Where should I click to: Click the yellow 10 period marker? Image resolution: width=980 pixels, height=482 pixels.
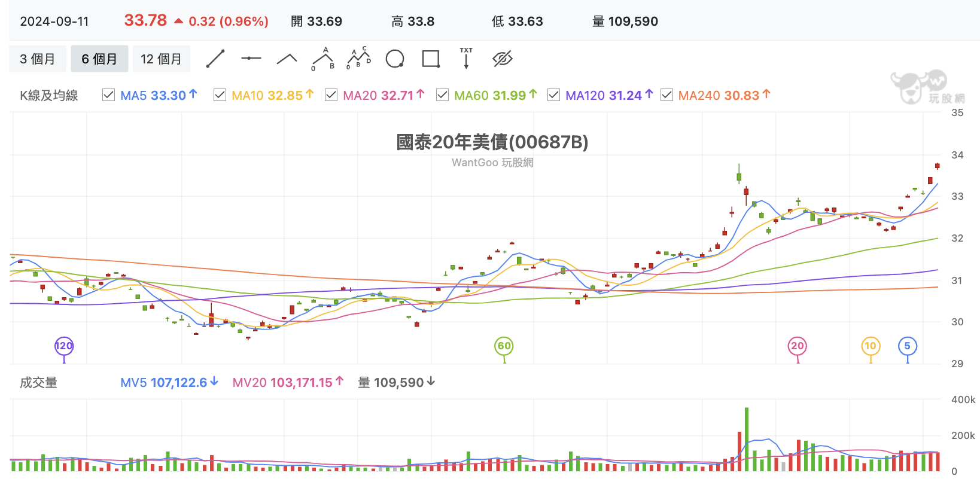[x=871, y=346]
